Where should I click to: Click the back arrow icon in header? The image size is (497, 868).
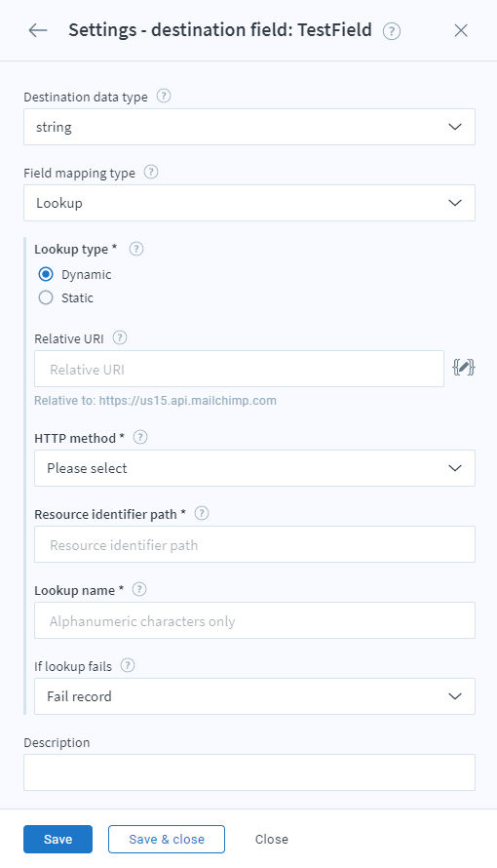(x=38, y=30)
